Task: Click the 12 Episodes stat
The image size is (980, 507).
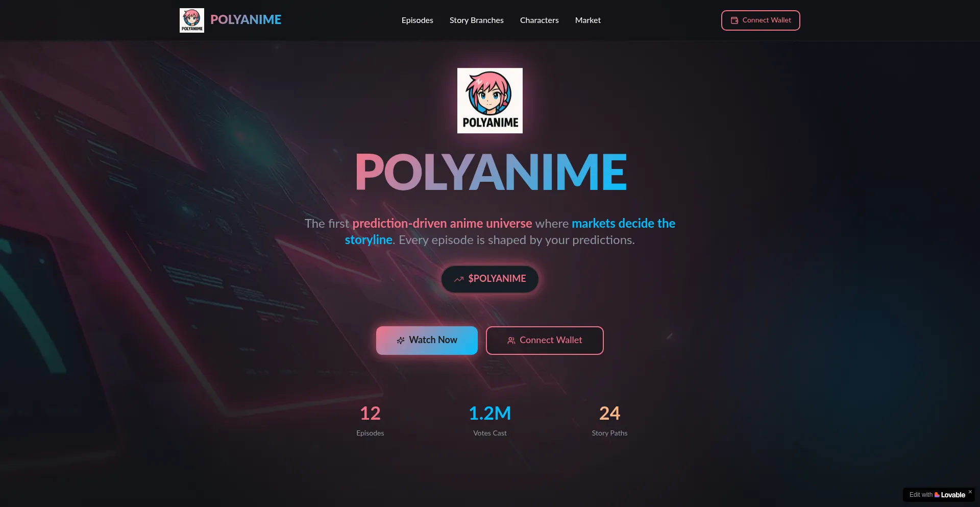Action: pos(370,421)
